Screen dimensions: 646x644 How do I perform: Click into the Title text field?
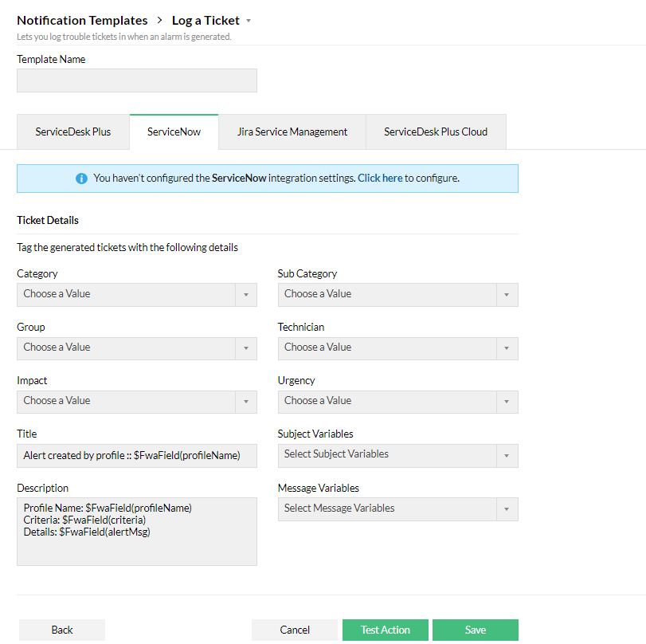(x=137, y=455)
